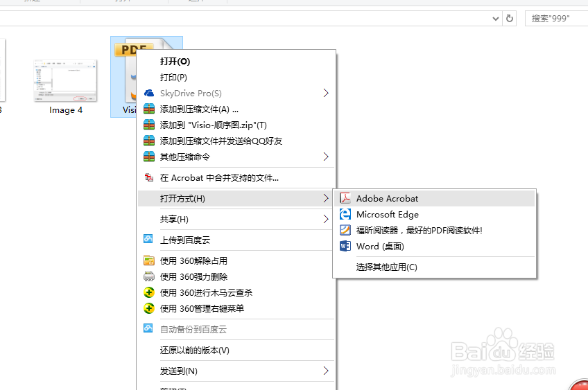Click the shredder icon beside 使用 360强力删除
This screenshot has height=390, width=588.
[149, 276]
